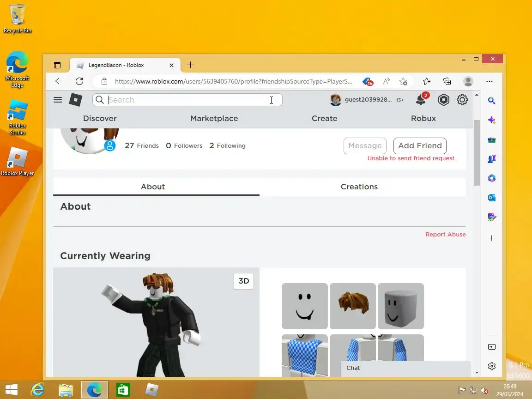Click inside the Roblox Search field
Screen dimensions: 532x399
(187, 100)
